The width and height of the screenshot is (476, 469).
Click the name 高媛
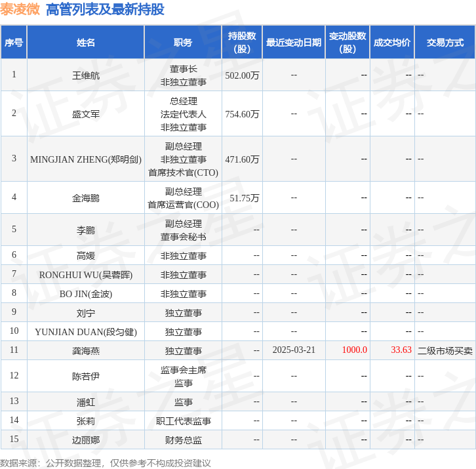[x=86, y=256]
